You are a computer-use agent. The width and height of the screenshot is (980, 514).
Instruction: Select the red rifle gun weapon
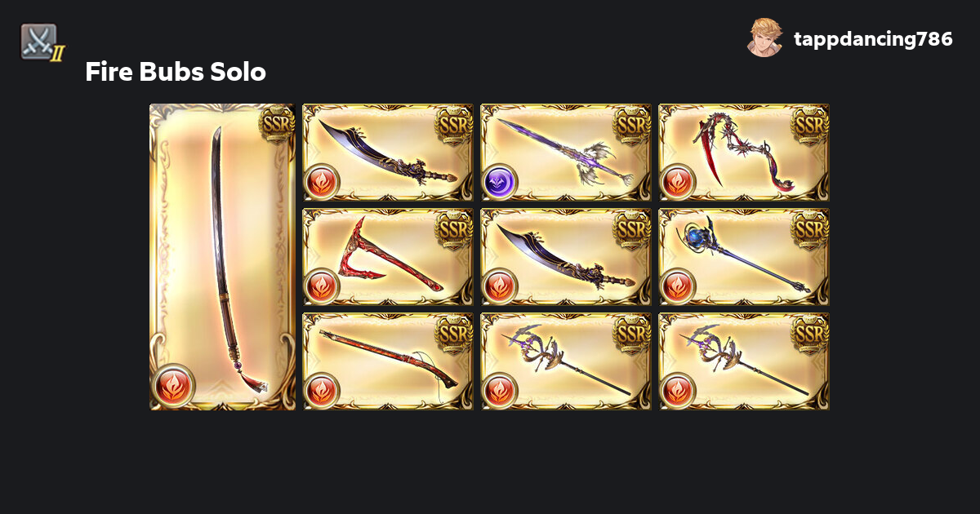click(388, 361)
